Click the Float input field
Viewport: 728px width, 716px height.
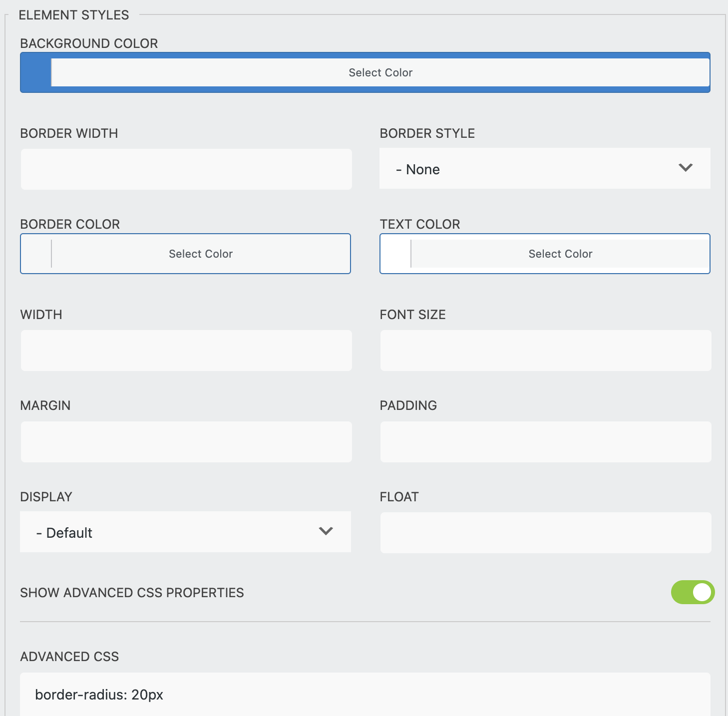(545, 532)
